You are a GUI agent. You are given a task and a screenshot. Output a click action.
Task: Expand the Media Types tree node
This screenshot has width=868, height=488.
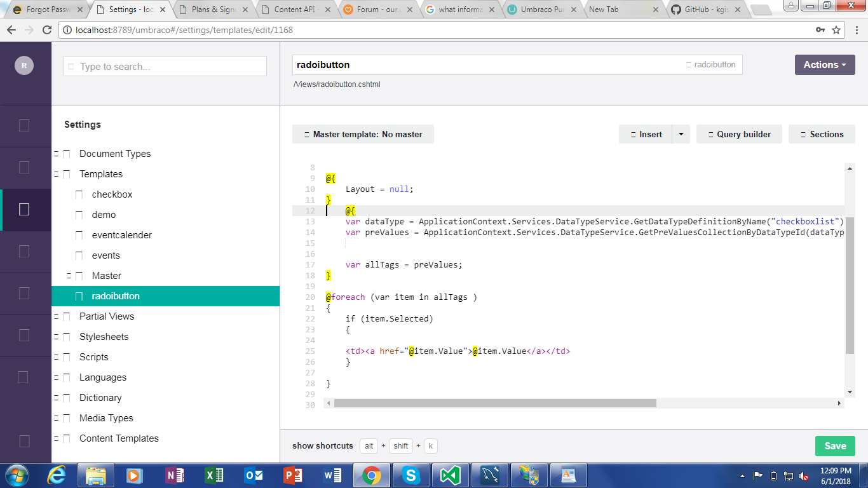tap(56, 418)
